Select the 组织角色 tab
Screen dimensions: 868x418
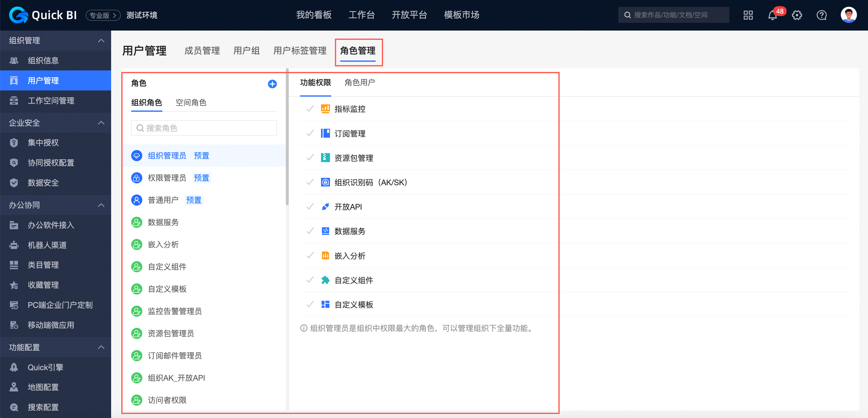tap(147, 102)
